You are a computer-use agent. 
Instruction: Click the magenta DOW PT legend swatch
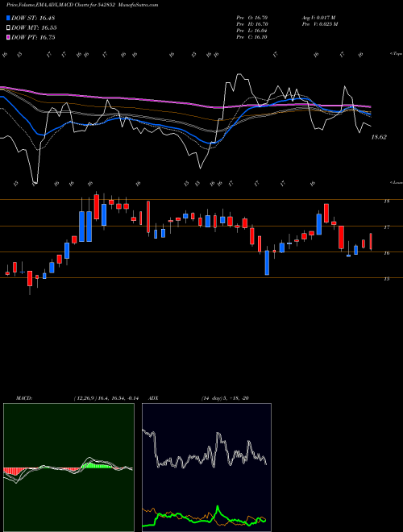click(x=9, y=37)
